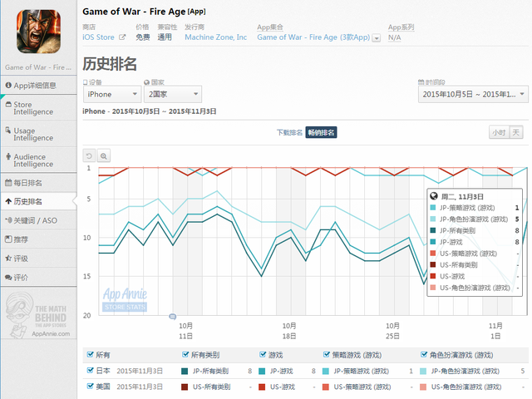Open 评价 in the sidebar
Image resolution: width=532 pixels, height=399 pixels.
point(38,277)
